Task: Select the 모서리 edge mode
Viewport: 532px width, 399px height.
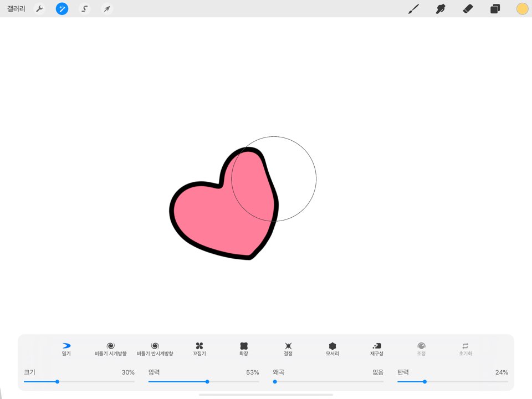Action: (332, 349)
